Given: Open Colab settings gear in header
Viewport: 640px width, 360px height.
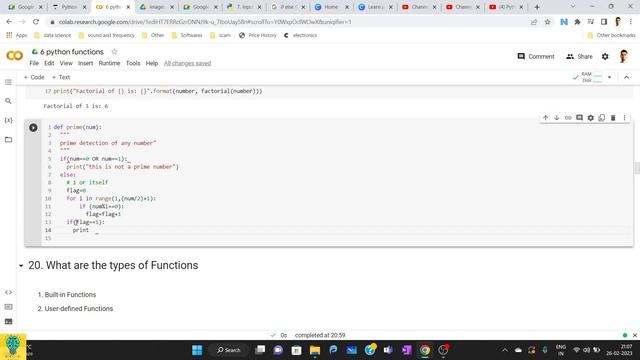Looking at the screenshot, I should point(605,57).
